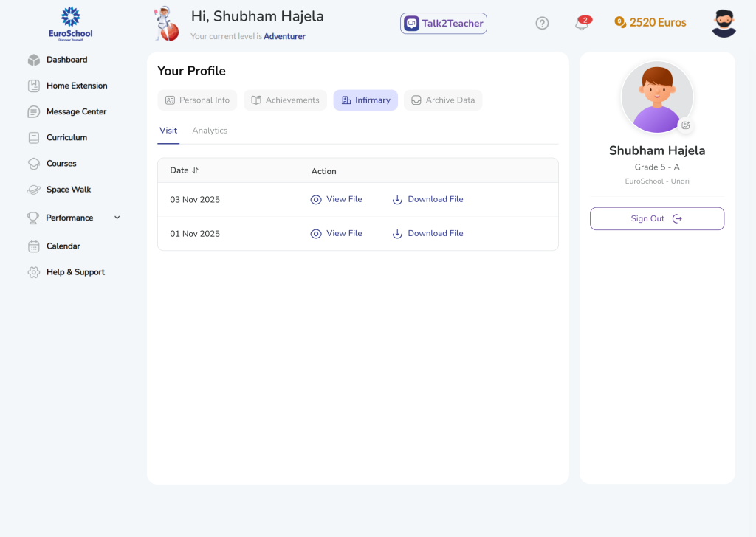Open user avatar menu in top right
Viewport: 756px width, 537px height.
pos(724,24)
